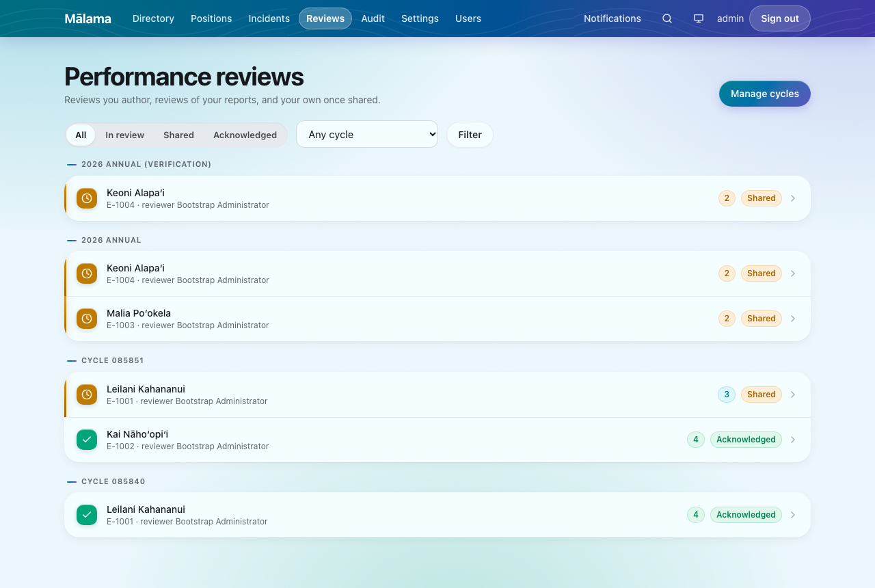Click the Sign out button
Viewport: 875px width, 588px height.
780,18
